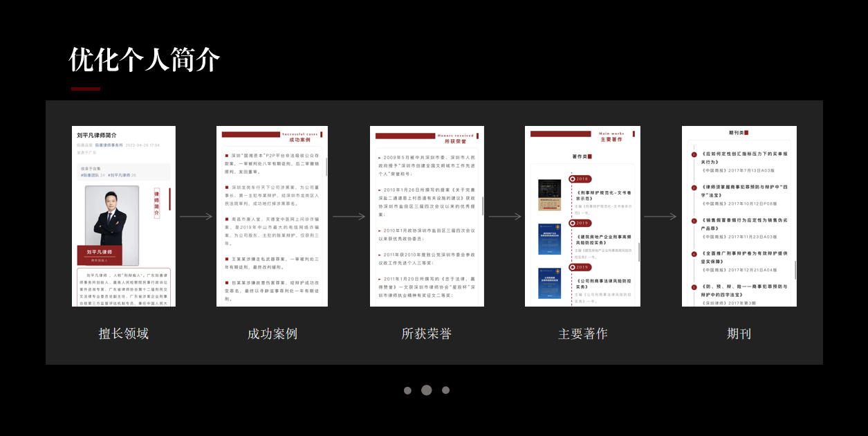Open the black 刑事辩护规范化 book cover
This screenshot has height=436, width=868.
coord(550,195)
